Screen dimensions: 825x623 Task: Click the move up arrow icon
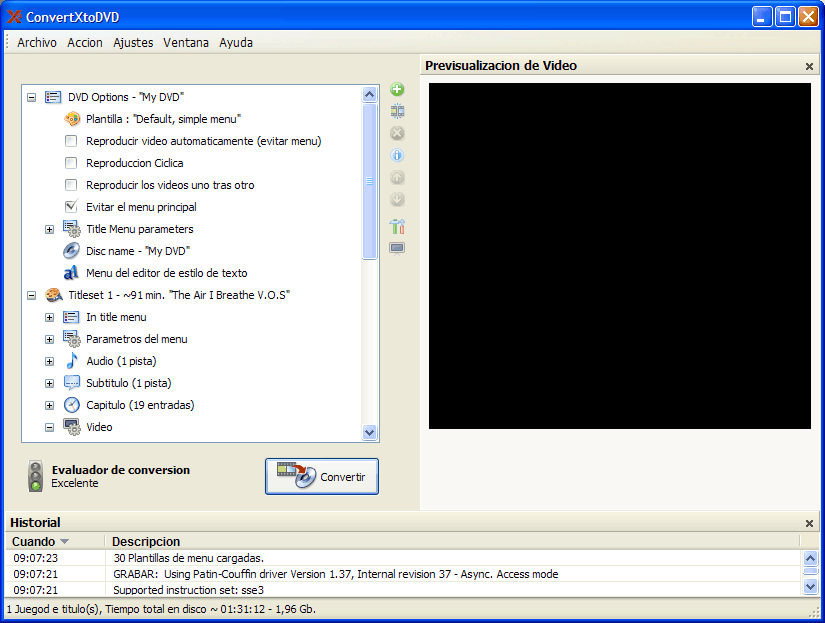click(397, 177)
